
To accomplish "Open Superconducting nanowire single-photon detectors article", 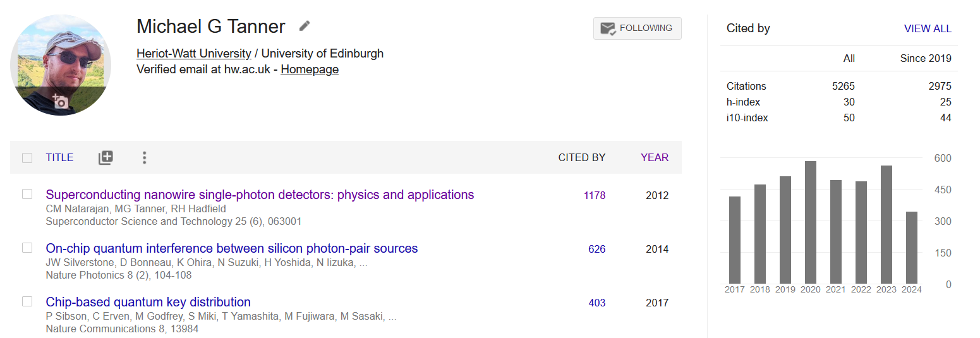I will [x=260, y=195].
